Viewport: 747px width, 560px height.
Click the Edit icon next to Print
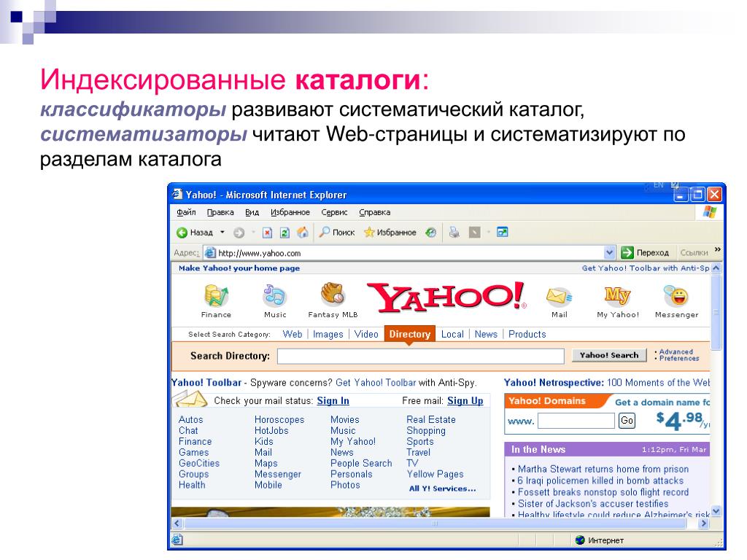click(474, 233)
